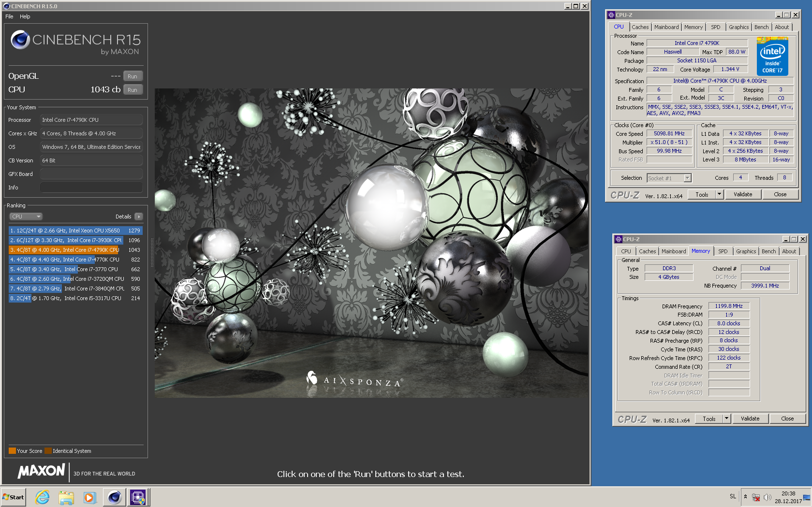Expand Tools dropdown arrow in top CPU-Z
This screenshot has width=812, height=507.
point(719,195)
